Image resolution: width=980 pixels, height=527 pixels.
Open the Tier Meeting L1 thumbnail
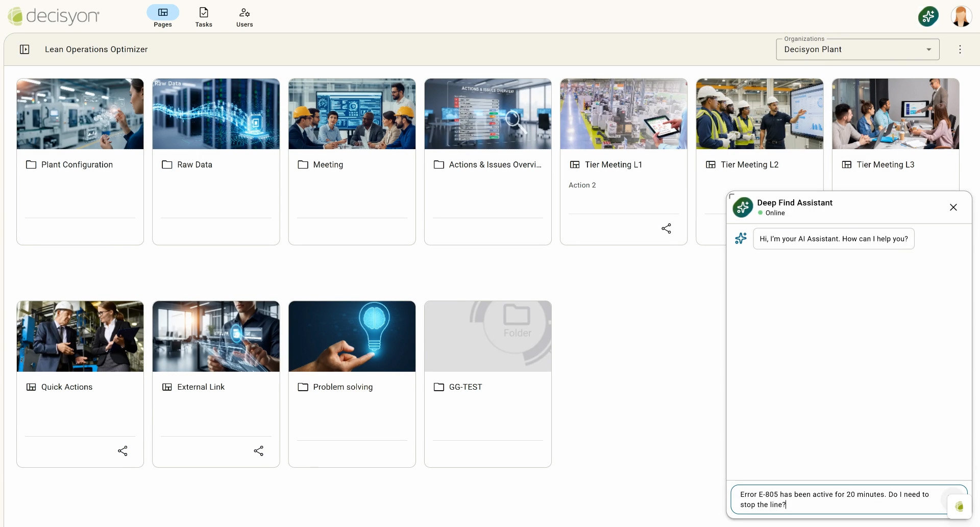click(x=624, y=114)
